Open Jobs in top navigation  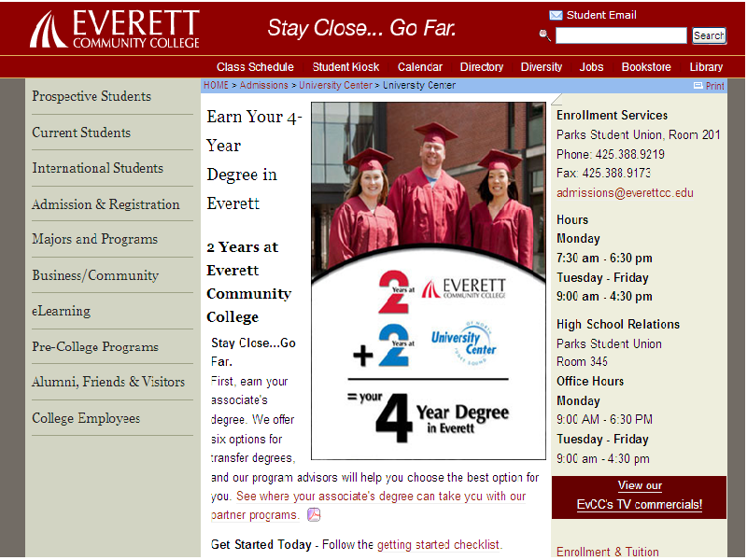click(591, 67)
